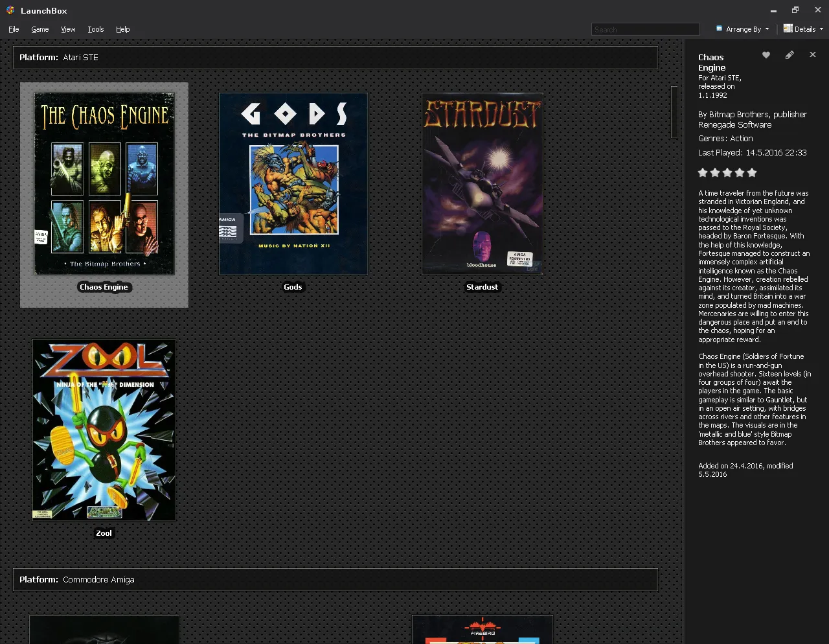Click the Arrange By icon

(x=719, y=29)
